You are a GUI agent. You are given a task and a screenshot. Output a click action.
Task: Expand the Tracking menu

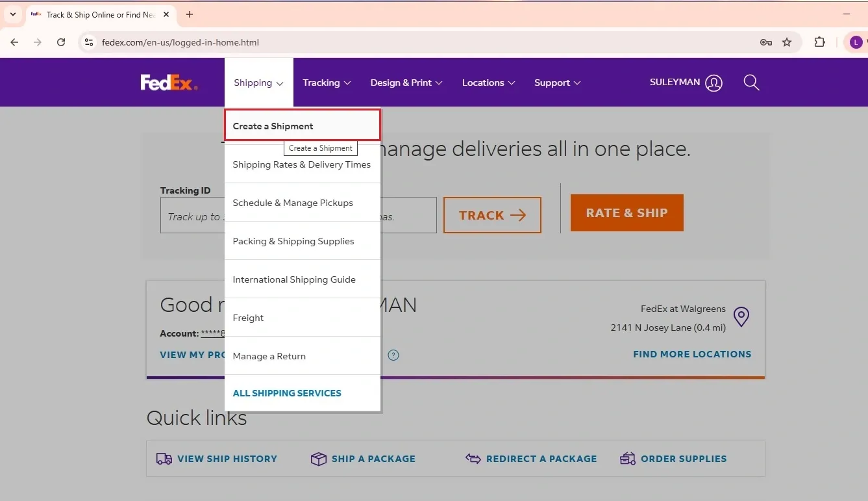(327, 83)
